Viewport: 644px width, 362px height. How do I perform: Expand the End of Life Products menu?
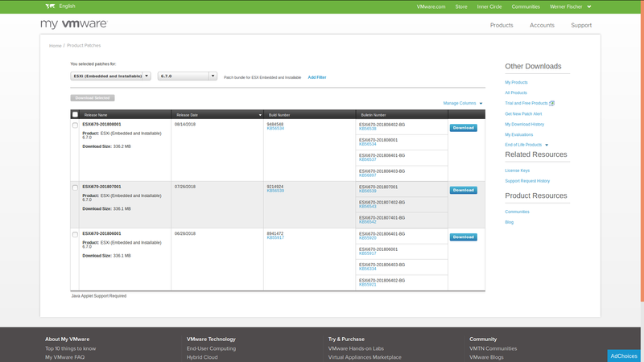526,145
